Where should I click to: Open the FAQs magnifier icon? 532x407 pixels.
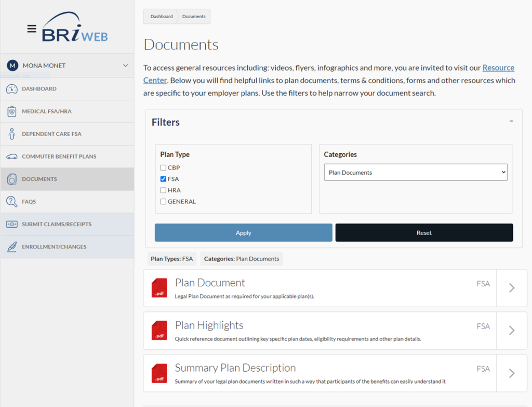click(x=11, y=202)
